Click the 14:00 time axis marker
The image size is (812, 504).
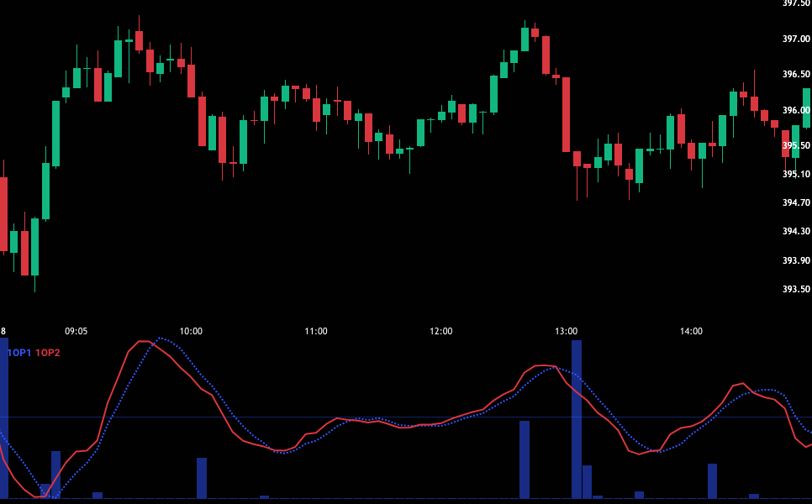click(x=691, y=331)
